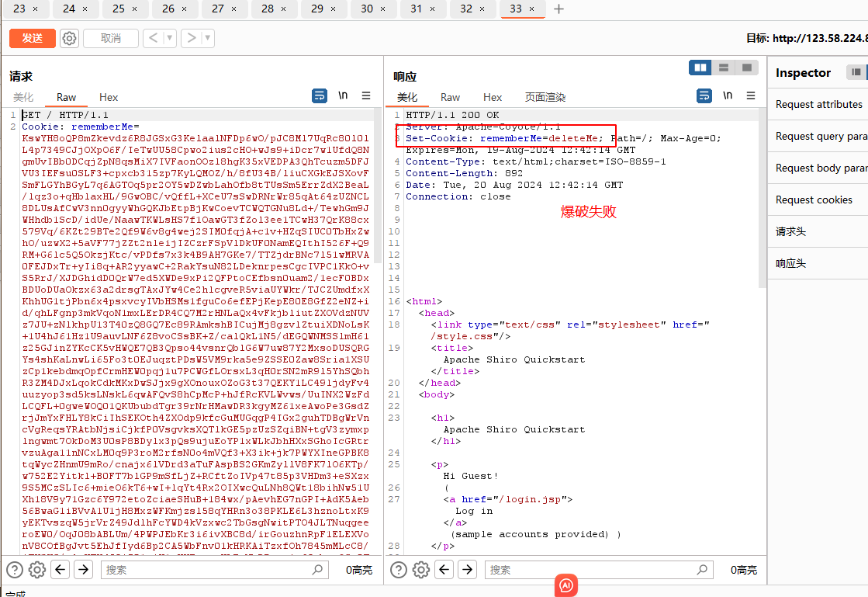Add a new Repeater tab with plus
Screen dimensions: 868x597
pyautogui.click(x=558, y=9)
